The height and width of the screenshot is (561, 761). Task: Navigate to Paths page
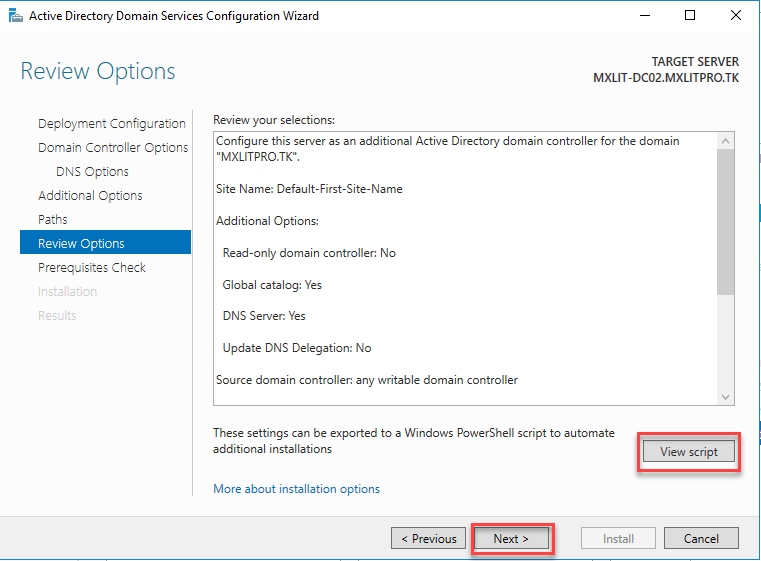click(x=53, y=220)
